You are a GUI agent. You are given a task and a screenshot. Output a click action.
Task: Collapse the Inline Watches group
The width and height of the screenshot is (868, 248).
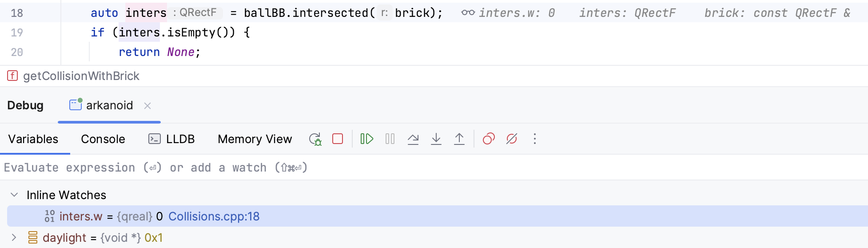click(14, 195)
